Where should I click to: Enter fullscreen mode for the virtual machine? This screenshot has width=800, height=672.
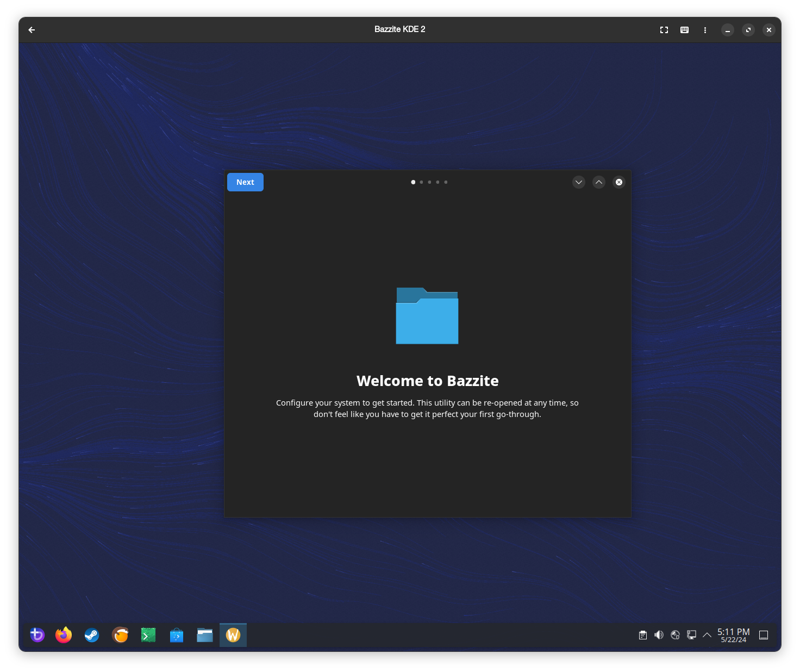point(664,30)
